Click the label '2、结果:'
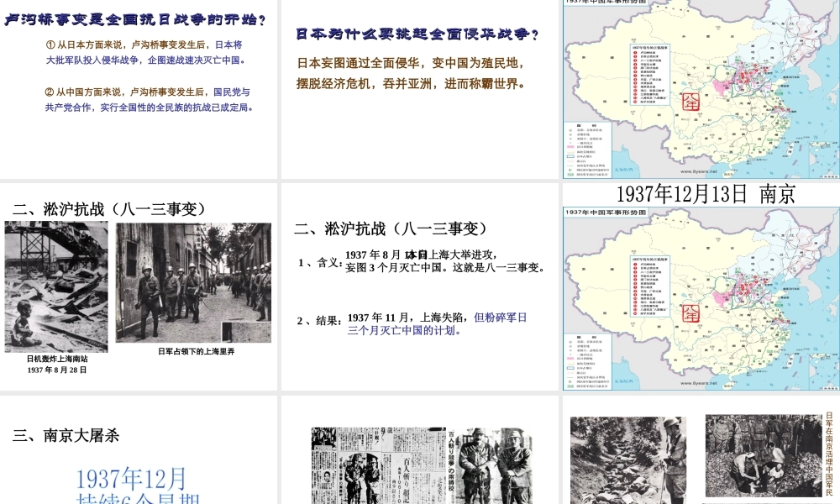Viewport: 840px width, 504px height. click(x=319, y=321)
